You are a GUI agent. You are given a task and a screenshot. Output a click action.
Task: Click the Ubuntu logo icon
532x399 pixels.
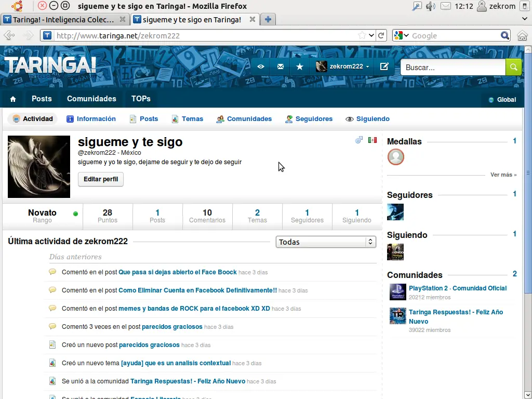(17, 6)
